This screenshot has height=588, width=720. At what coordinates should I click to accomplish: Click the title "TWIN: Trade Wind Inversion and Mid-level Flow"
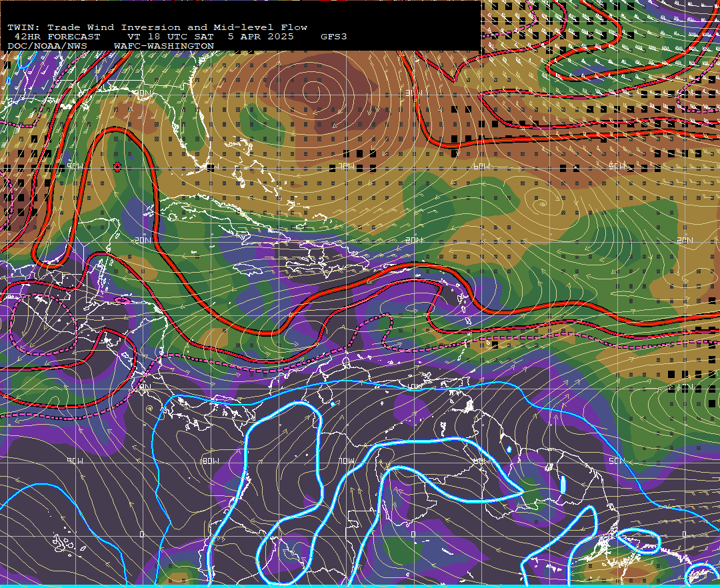pos(157,27)
